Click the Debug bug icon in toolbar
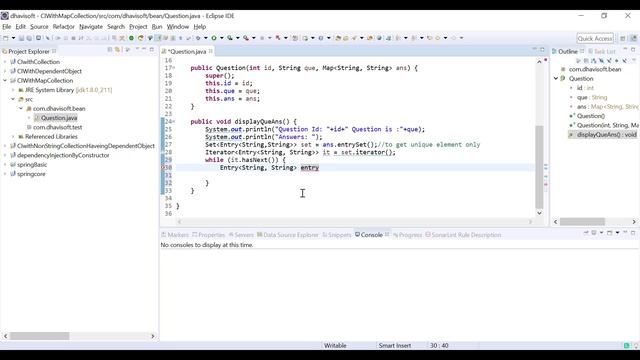 (x=198, y=38)
